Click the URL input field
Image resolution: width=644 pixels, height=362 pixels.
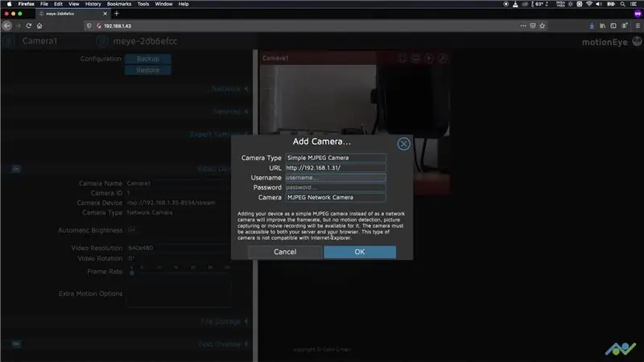(x=336, y=167)
